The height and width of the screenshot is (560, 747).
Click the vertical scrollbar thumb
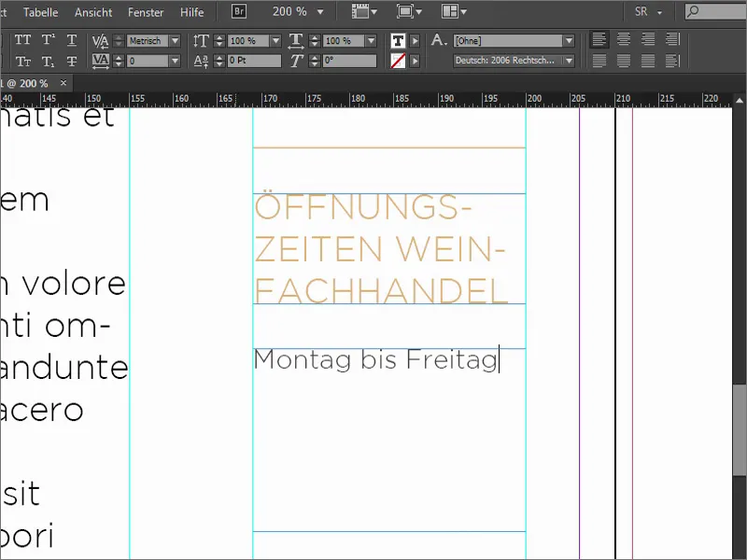(x=740, y=428)
